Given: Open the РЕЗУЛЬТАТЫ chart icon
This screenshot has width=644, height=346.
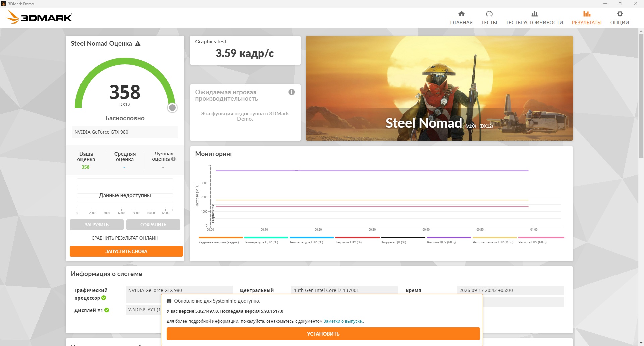Looking at the screenshot, I should [587, 14].
